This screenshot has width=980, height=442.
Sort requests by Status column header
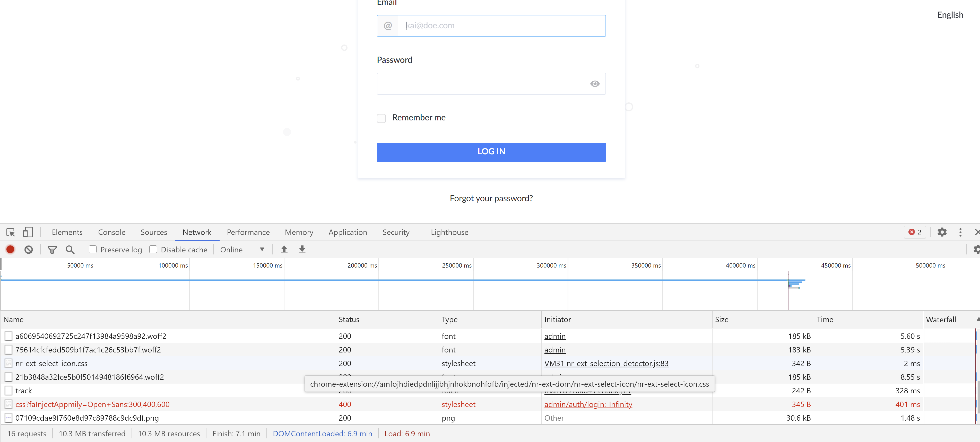(387, 320)
